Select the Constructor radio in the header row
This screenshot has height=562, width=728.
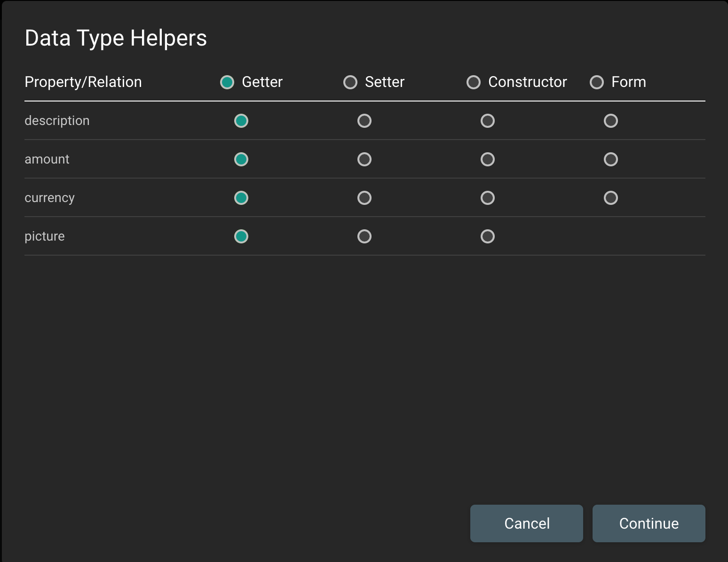(x=474, y=82)
